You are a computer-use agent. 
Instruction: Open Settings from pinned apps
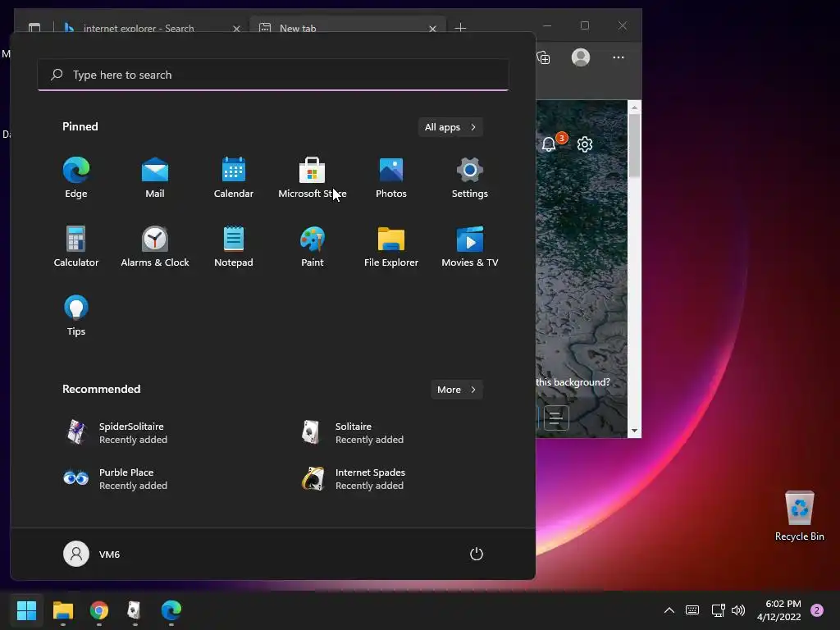pyautogui.click(x=470, y=178)
